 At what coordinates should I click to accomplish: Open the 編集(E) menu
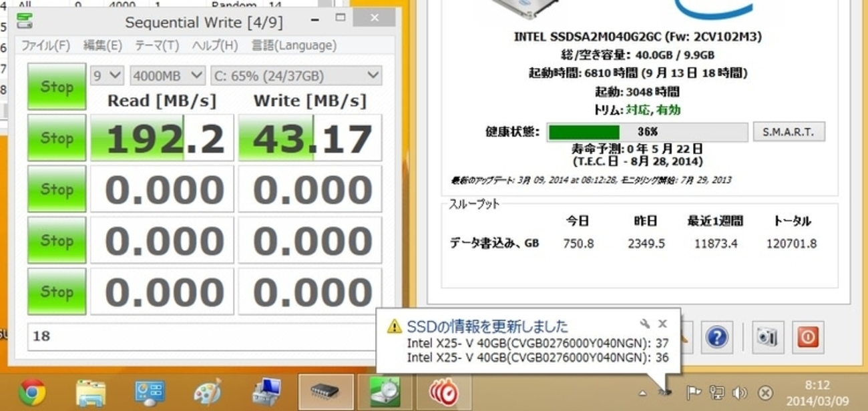pos(102,45)
